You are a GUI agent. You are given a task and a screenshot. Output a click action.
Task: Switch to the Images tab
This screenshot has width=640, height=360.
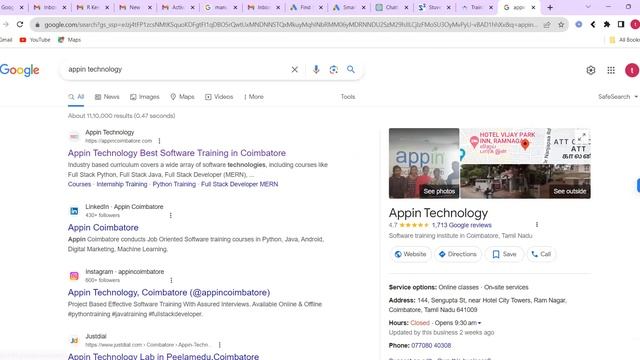[x=144, y=97]
